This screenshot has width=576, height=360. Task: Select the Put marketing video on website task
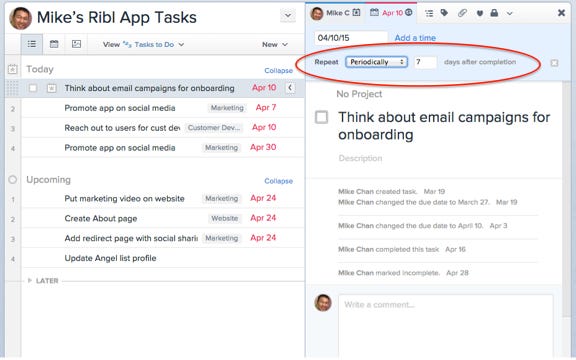124,198
